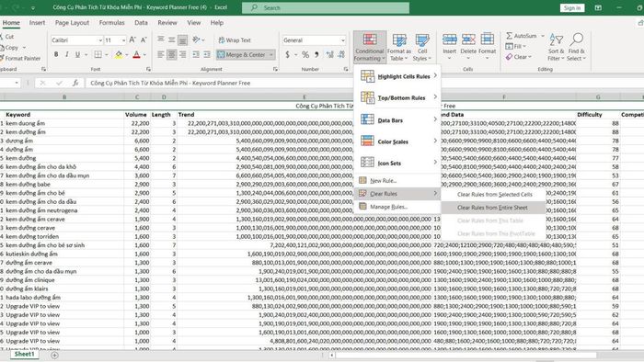Viewport: 644px width, 362px height.
Task: Decrease font size with the small A
Action: coord(144,40)
